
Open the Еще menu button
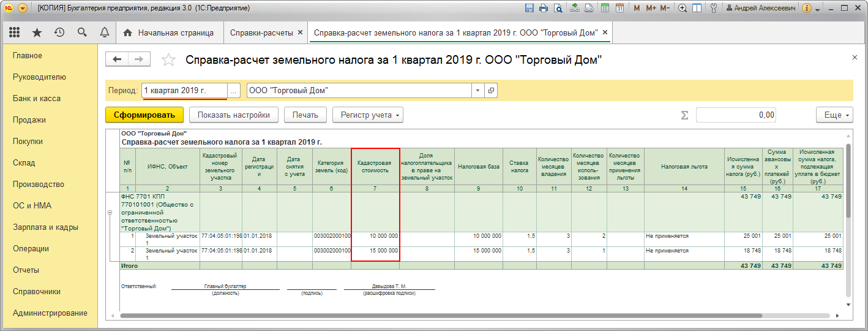click(834, 115)
